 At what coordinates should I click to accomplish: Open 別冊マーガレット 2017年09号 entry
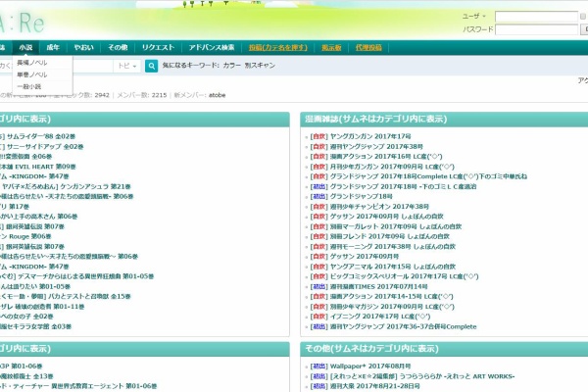point(396,226)
